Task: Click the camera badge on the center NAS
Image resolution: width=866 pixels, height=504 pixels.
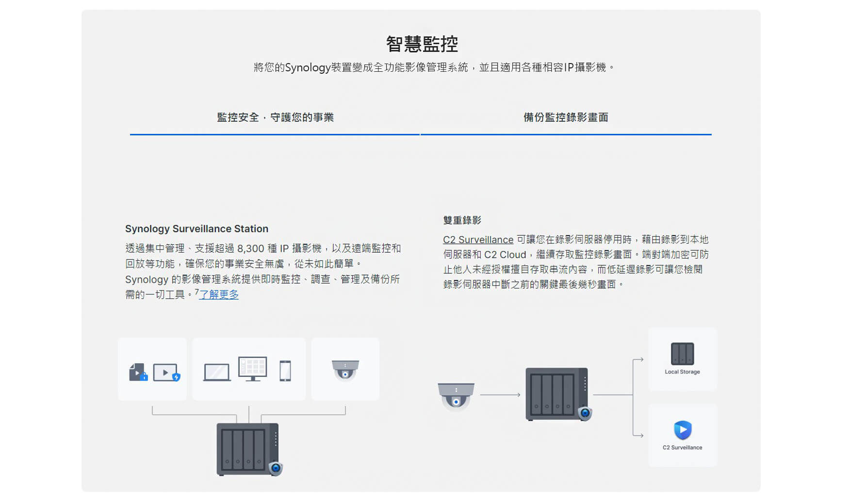Action: tap(585, 413)
